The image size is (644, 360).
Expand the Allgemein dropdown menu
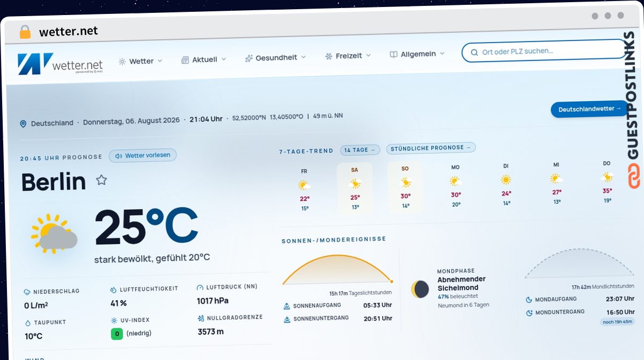[418, 54]
